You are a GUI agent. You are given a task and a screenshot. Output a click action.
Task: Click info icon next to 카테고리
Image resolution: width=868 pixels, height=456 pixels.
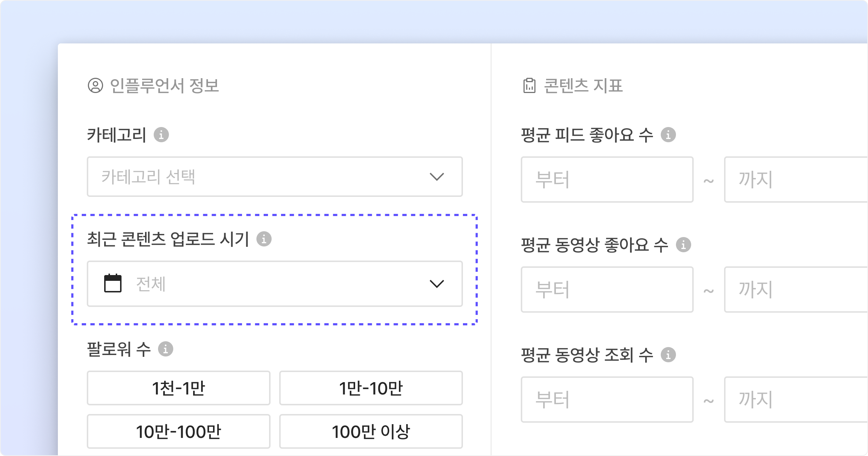(x=161, y=135)
